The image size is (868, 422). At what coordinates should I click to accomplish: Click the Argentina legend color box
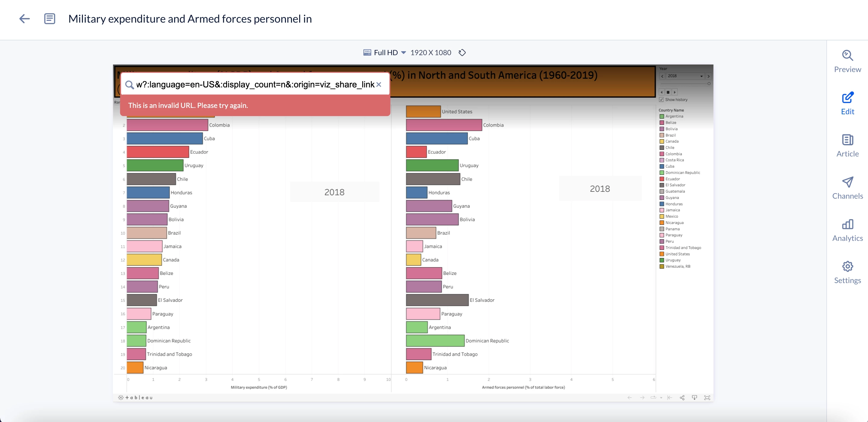point(662,117)
